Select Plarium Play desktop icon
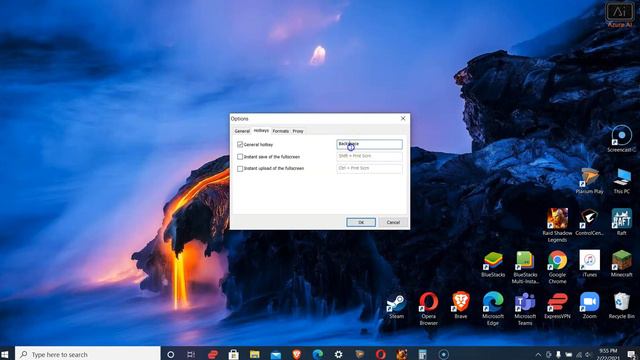Image resolution: width=640 pixels, height=360 pixels. (589, 181)
